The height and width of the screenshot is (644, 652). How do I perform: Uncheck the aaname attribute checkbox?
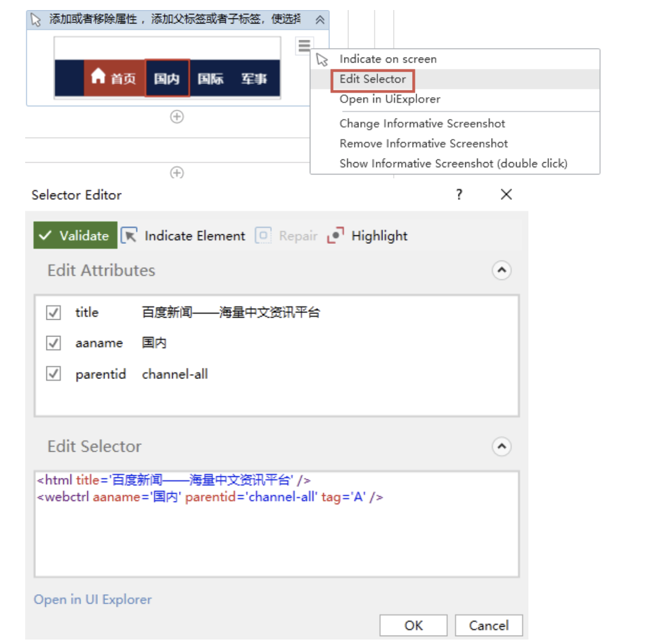click(x=53, y=343)
